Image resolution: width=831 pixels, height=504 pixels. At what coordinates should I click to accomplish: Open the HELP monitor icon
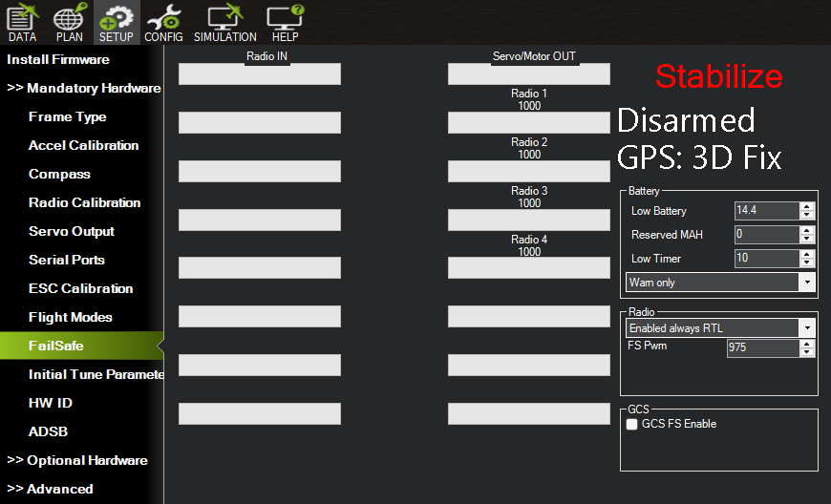coord(286,22)
